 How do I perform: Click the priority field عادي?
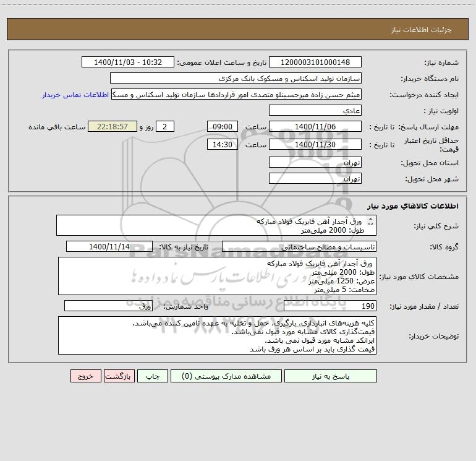(315, 110)
